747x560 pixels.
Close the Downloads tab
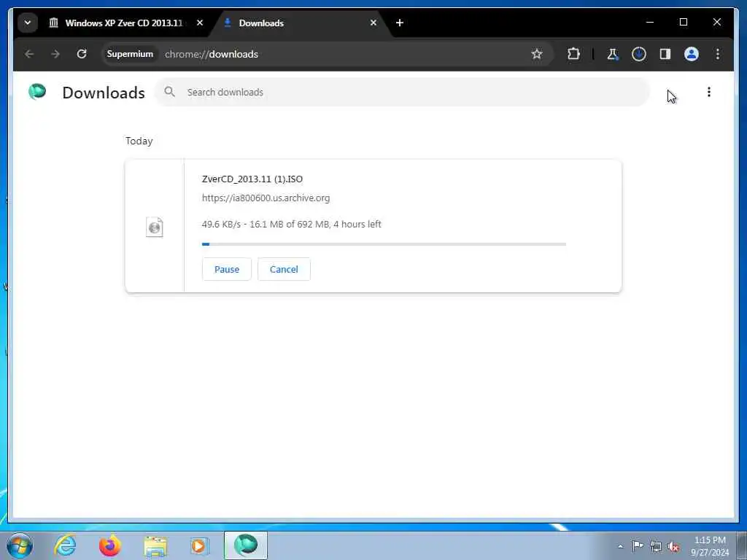373,23
